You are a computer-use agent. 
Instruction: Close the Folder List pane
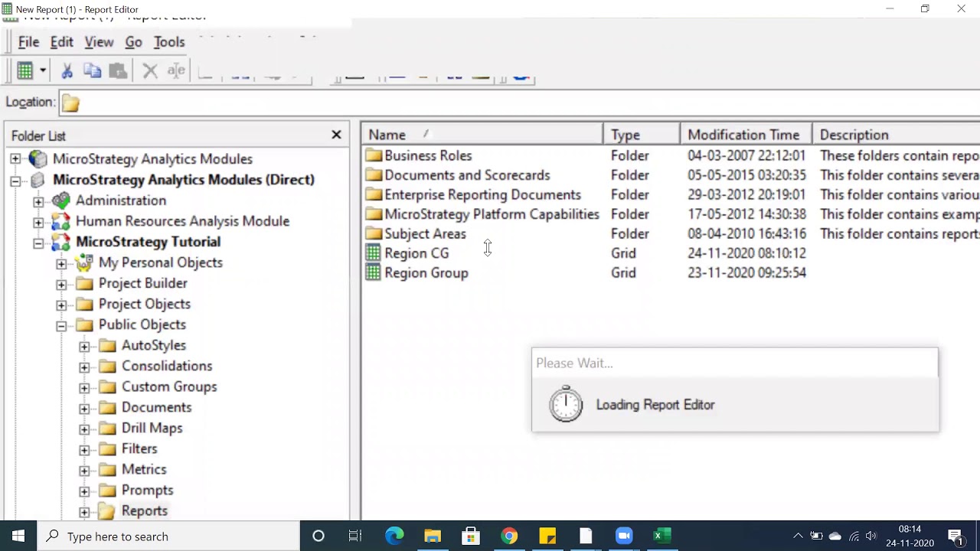tap(336, 135)
